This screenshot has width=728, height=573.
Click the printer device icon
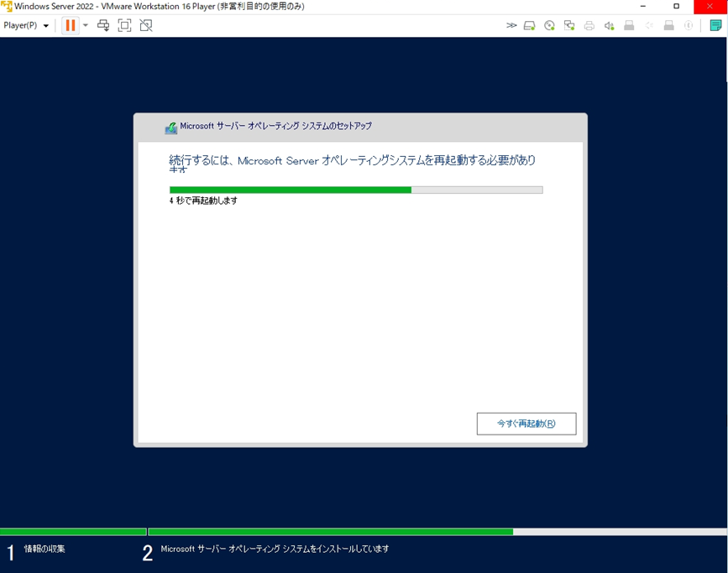589,25
